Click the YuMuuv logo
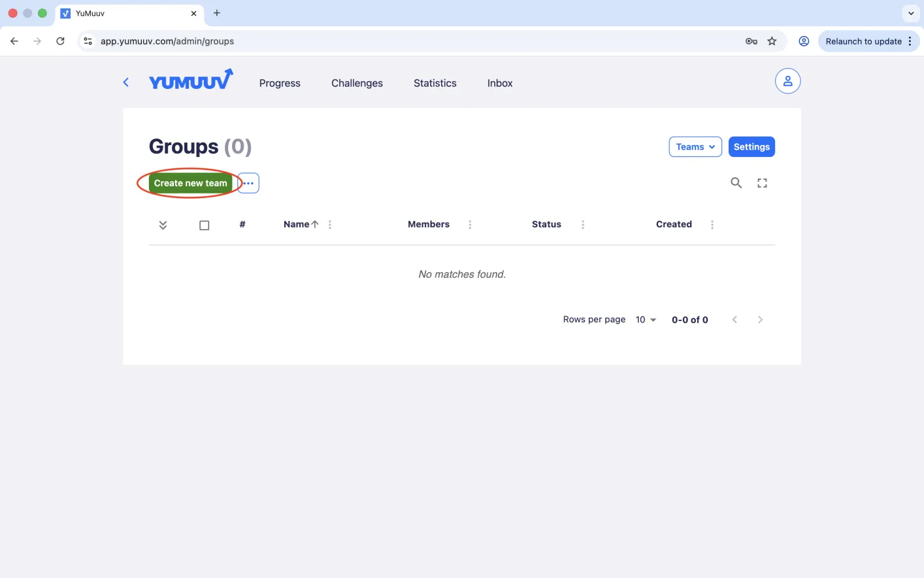 coord(191,80)
